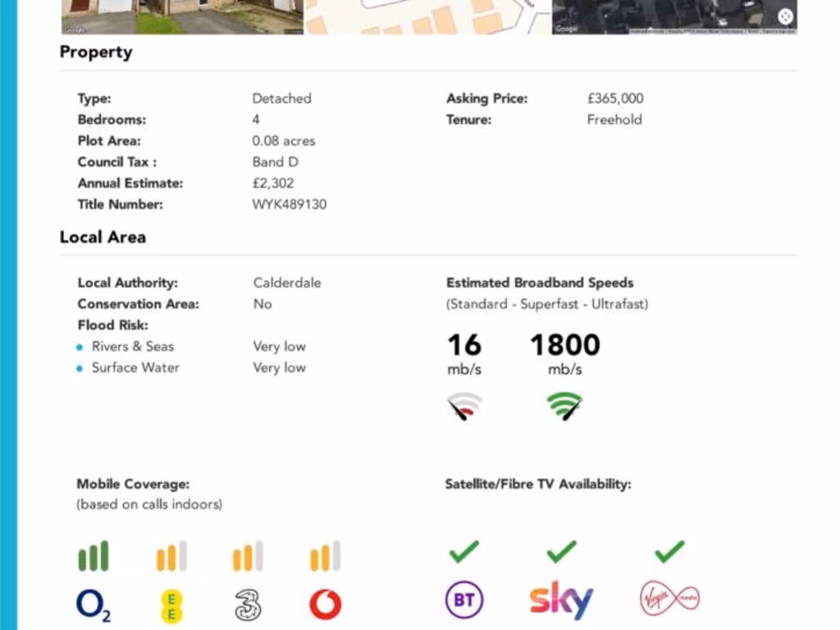Click the green checkmark above Sky
Screen dimensions: 840x630
[x=561, y=552]
